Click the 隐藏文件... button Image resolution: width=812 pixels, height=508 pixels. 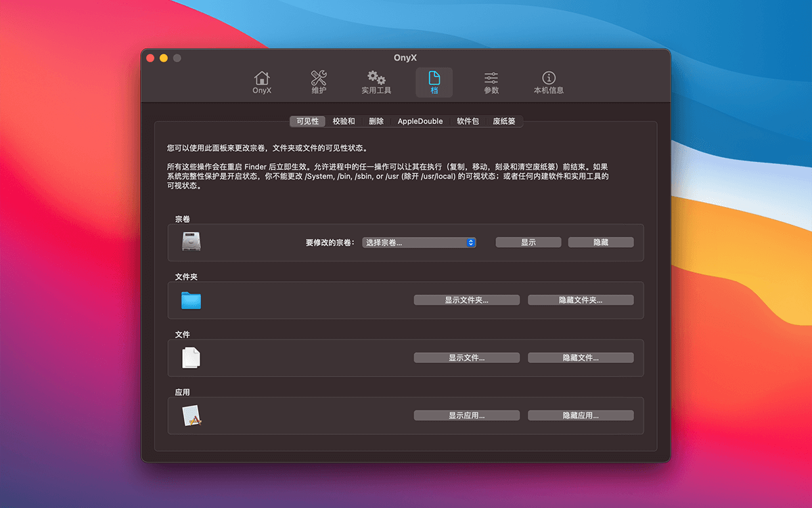coord(581,358)
